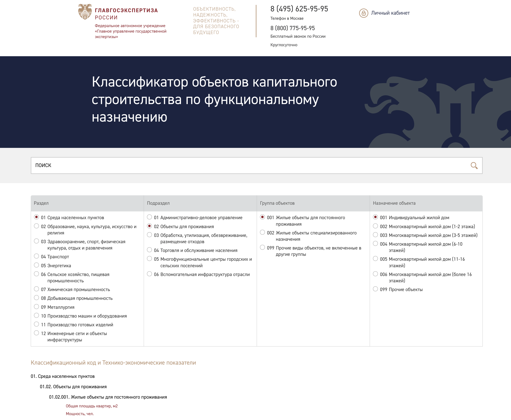Click the Glavgosexpertiza eagle logo

coord(85,12)
